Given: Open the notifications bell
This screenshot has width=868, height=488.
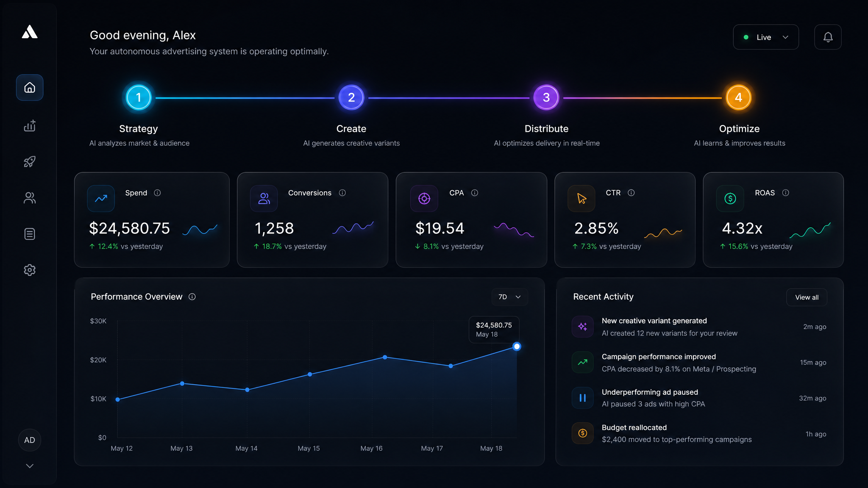Looking at the screenshot, I should point(828,37).
